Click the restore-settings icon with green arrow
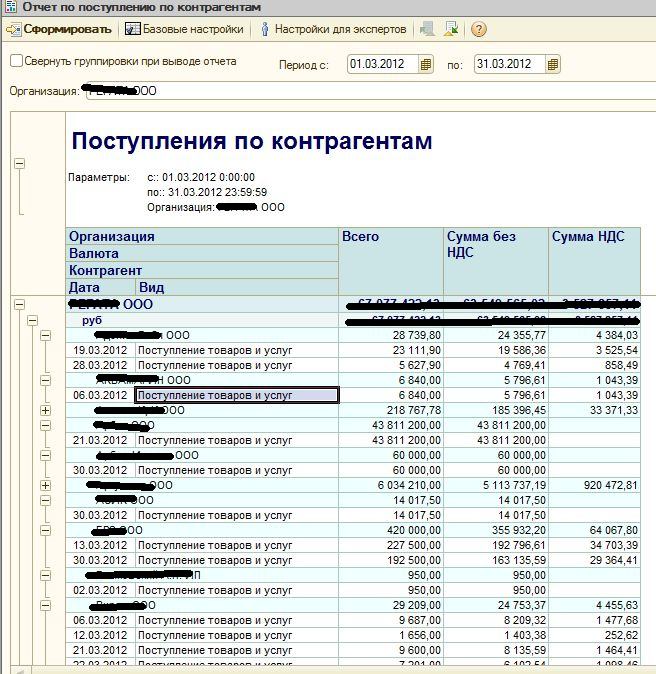Image resolution: width=656 pixels, height=674 pixels. pos(451,29)
